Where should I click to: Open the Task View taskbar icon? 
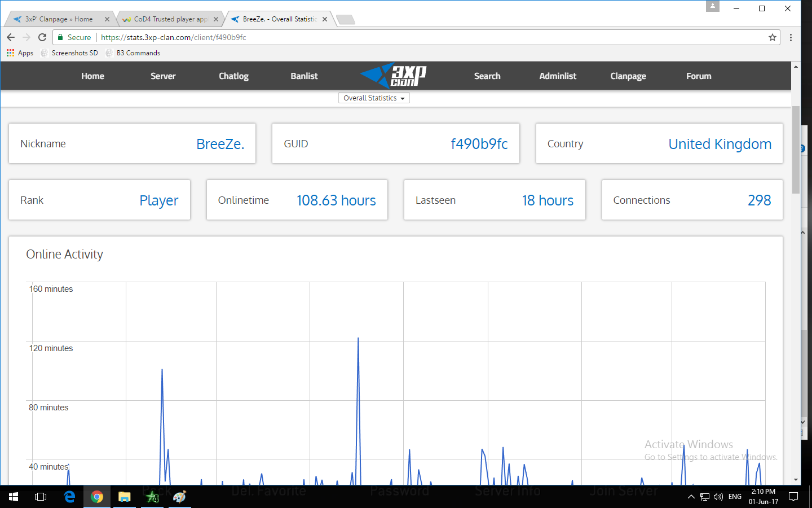coord(41,497)
